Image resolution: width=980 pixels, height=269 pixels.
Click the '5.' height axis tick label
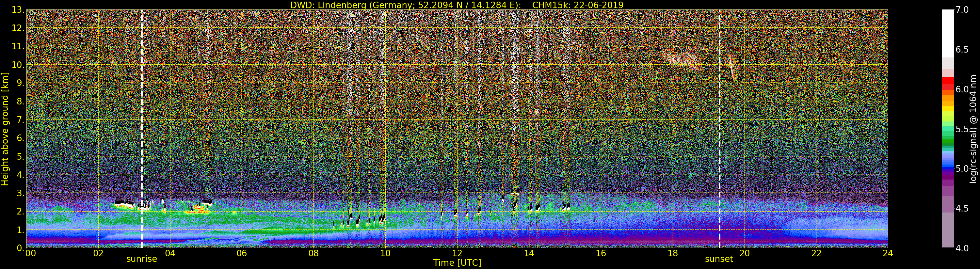pos(21,156)
